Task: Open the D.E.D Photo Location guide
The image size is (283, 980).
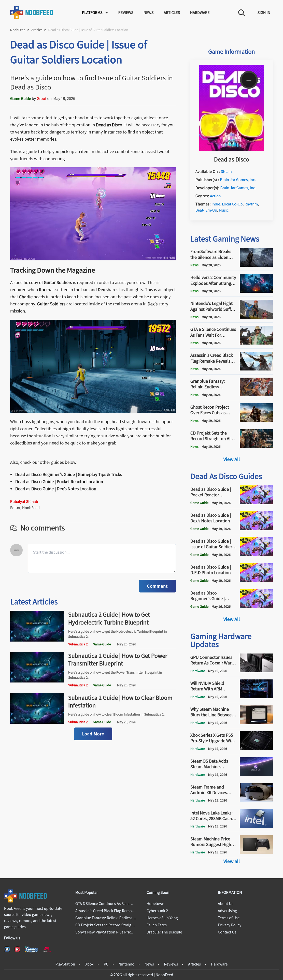Action: [x=211, y=570]
